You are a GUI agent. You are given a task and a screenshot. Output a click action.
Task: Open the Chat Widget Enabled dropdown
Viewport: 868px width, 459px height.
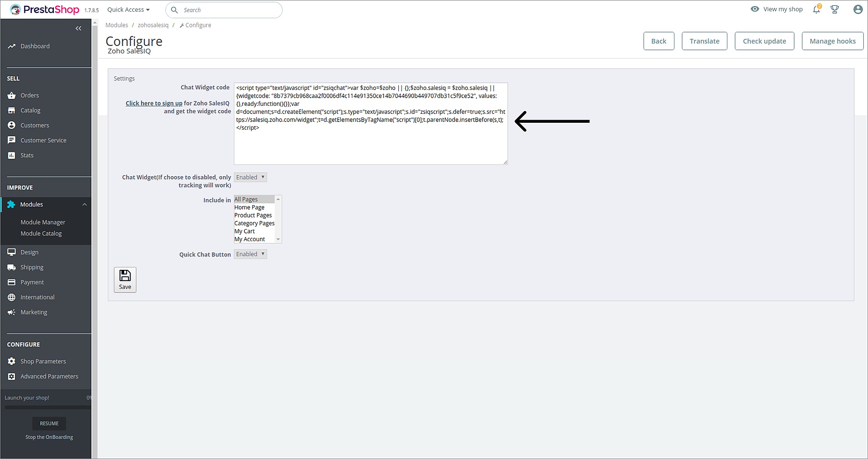[x=250, y=177]
